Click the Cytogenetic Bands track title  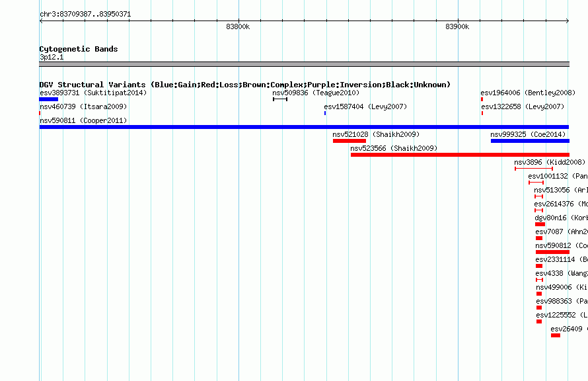point(79,49)
